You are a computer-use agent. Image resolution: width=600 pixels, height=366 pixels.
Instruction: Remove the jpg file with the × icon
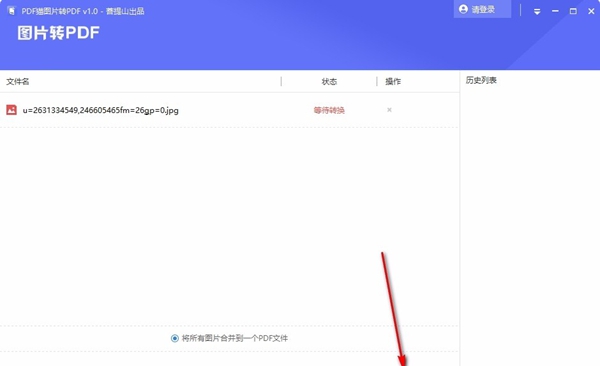coord(389,110)
